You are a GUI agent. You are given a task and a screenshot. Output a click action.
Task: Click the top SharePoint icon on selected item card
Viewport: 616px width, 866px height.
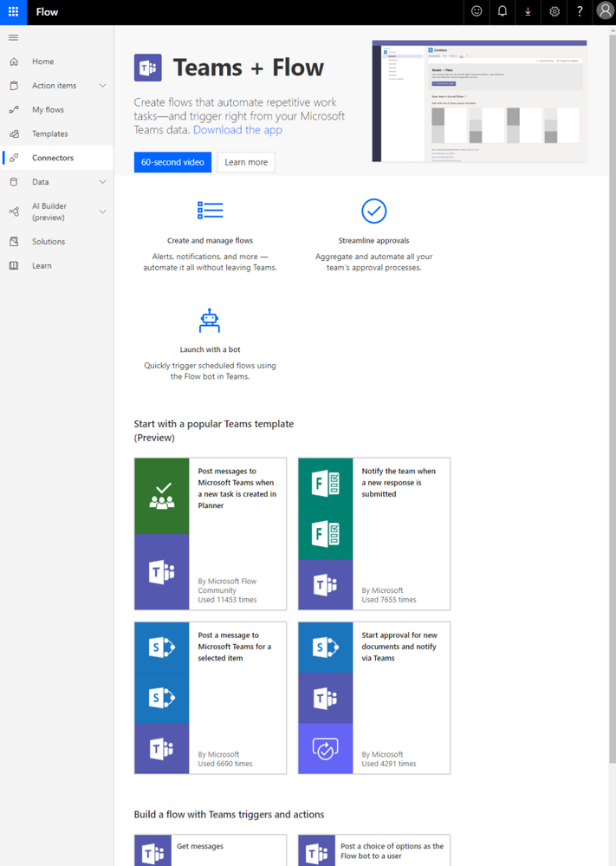[162, 648]
